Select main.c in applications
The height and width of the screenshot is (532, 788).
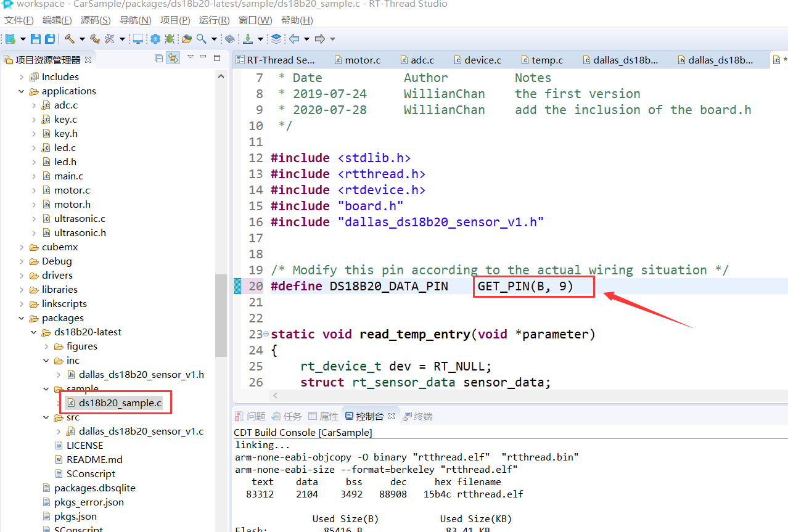(x=68, y=176)
